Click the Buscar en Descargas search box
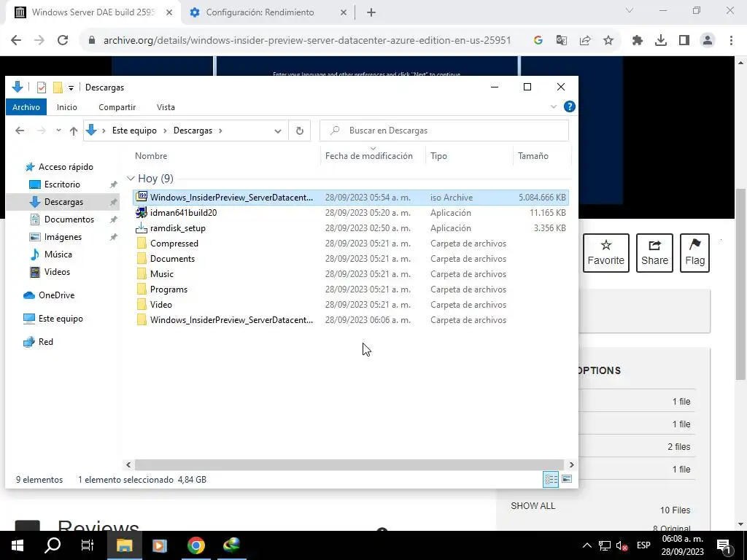 click(x=444, y=131)
